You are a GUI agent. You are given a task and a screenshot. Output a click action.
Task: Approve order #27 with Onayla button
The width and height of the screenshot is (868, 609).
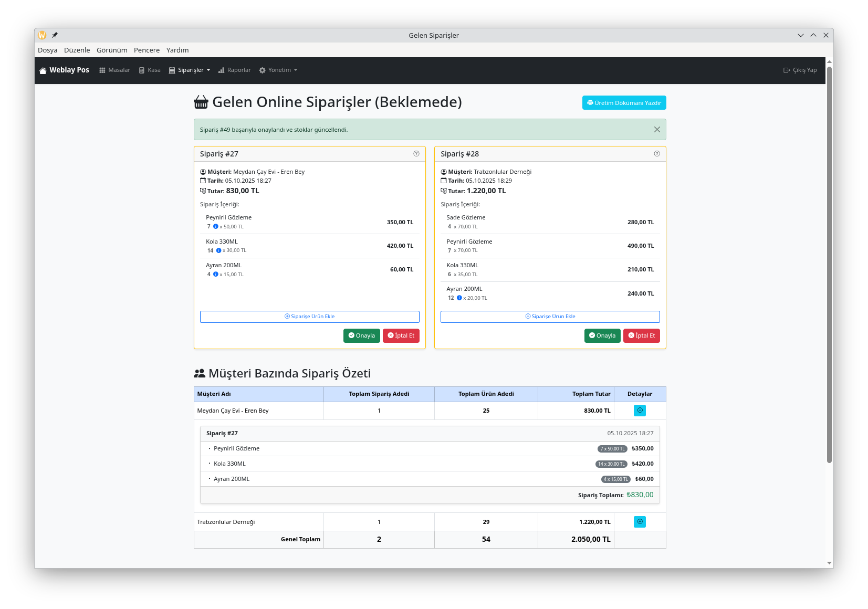pos(361,336)
